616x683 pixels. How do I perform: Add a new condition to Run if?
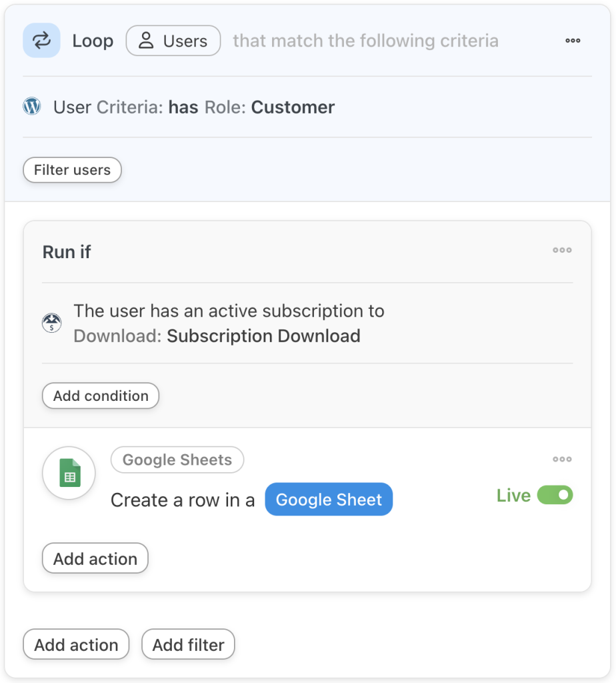click(100, 396)
